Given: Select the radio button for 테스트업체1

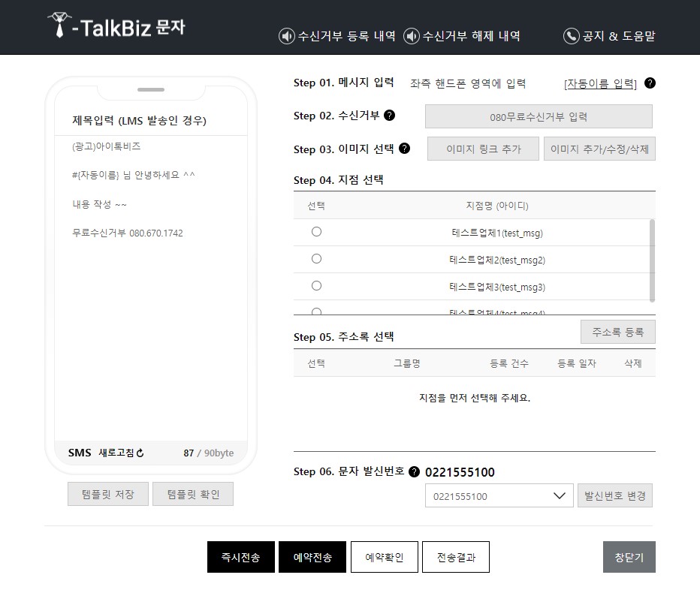Looking at the screenshot, I should coord(316,231).
